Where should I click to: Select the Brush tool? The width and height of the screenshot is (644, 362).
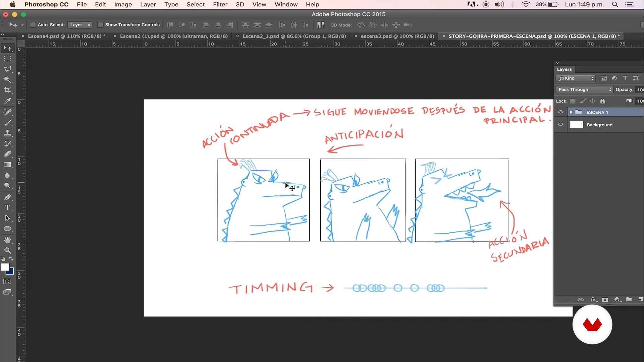point(8,122)
